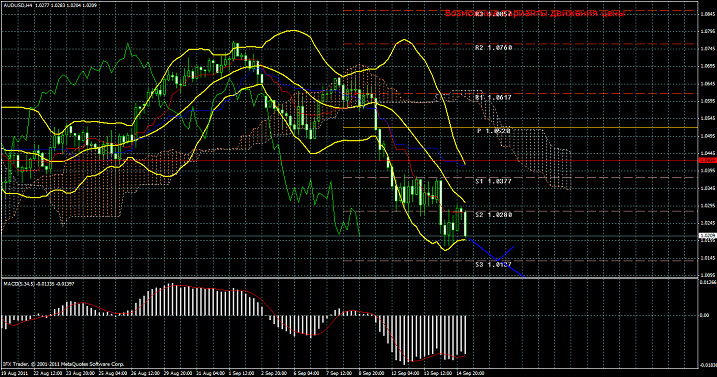Click the 0.00 level on MACD scale
Screen dimensions: 717x377
tap(705, 315)
